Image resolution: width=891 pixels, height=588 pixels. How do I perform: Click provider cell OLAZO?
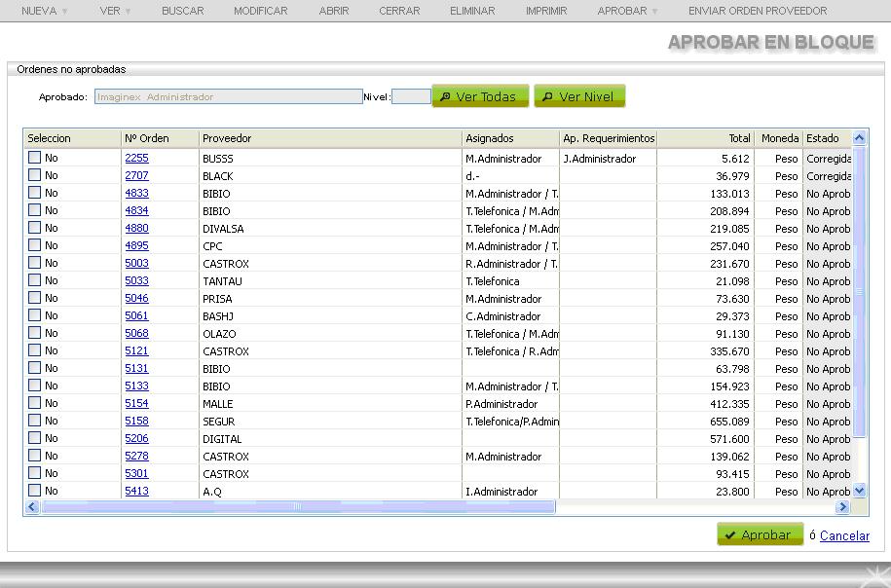point(219,334)
